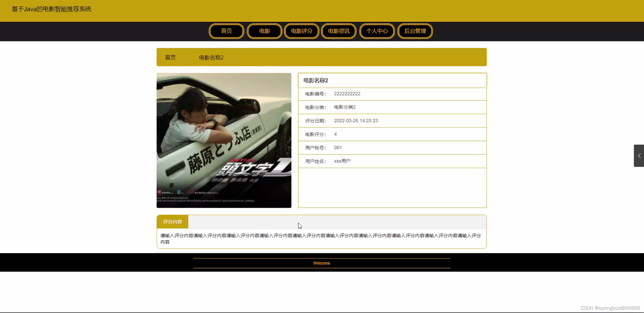Select the 评分内容 tab

point(172,222)
